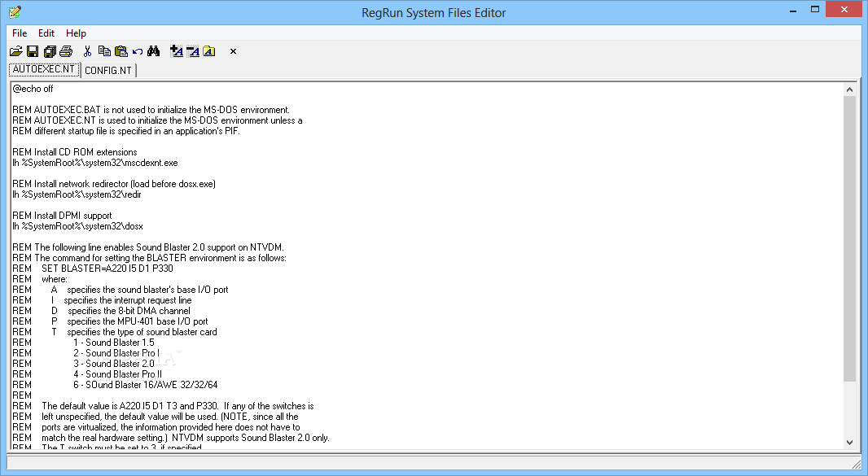The image size is (868, 476).
Task: Click 'specifies the type of sound blaster card' line
Action: point(142,332)
